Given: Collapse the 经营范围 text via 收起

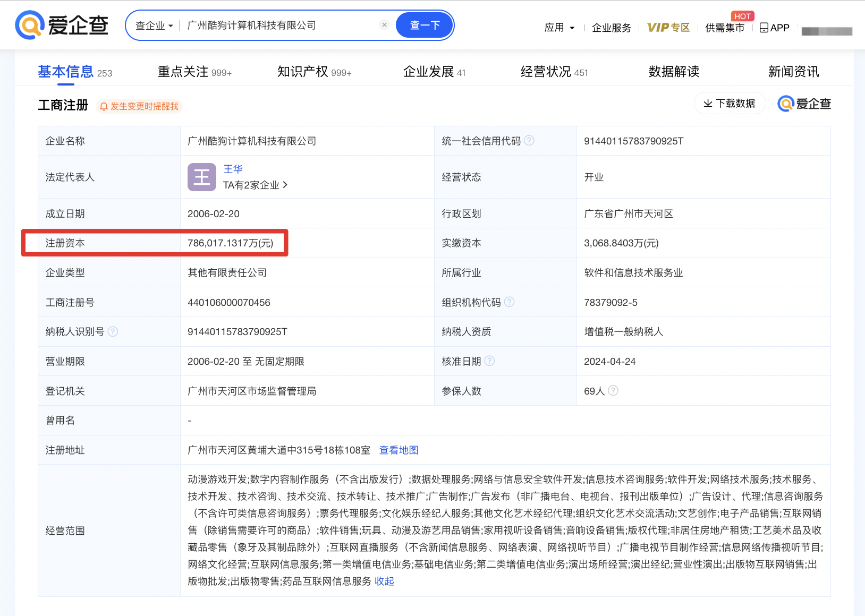Looking at the screenshot, I should [384, 581].
